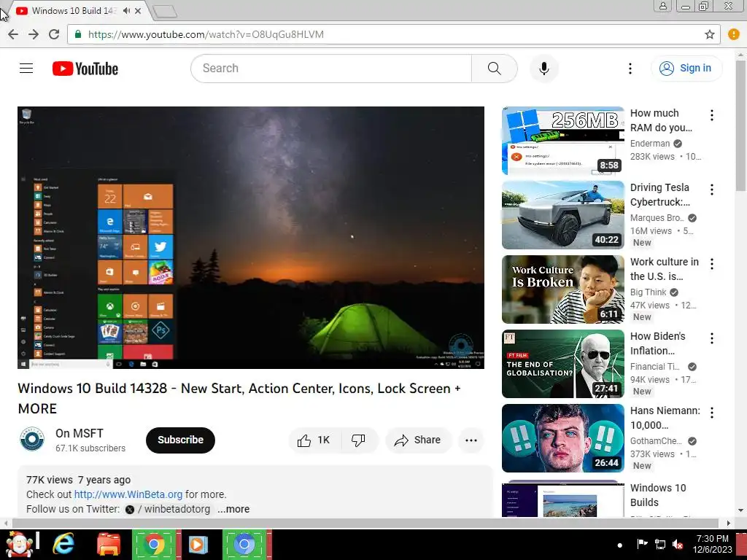Viewport: 747px width, 560px height.
Task: Open The End of Globalisation thumbnail
Action: (x=562, y=364)
